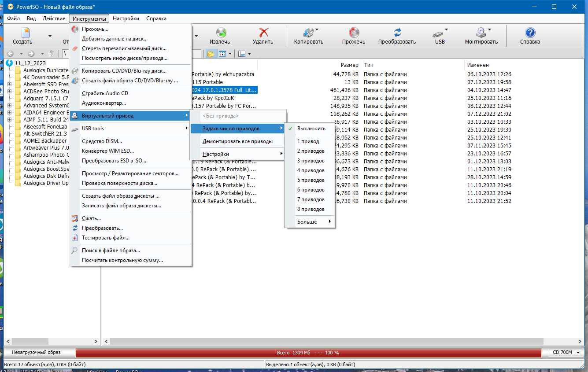Click Задать число приводов menu entry
Viewport: 588px width, 372px height.
238,129
